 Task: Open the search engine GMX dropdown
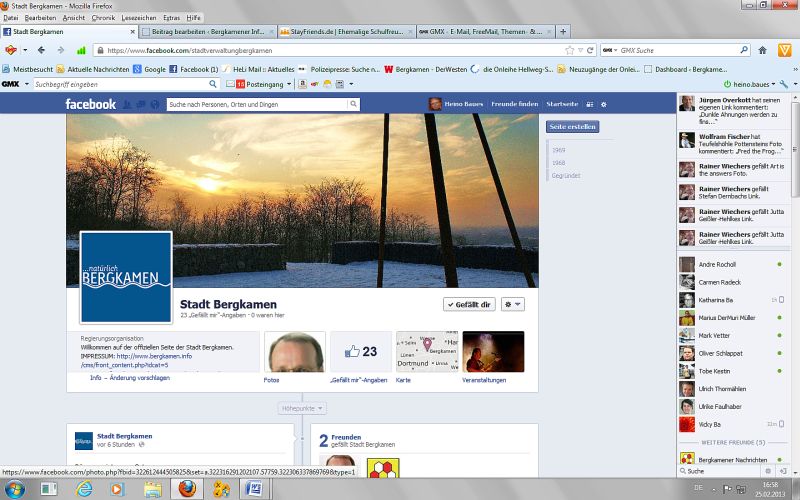point(610,50)
